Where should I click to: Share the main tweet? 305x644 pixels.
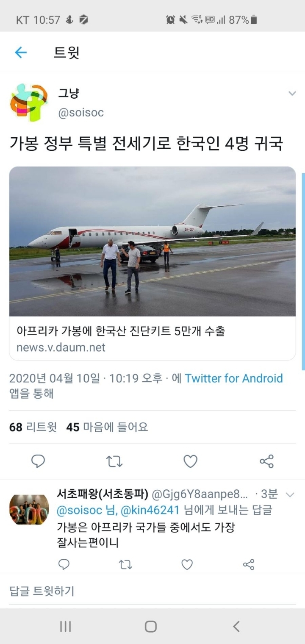tap(266, 461)
